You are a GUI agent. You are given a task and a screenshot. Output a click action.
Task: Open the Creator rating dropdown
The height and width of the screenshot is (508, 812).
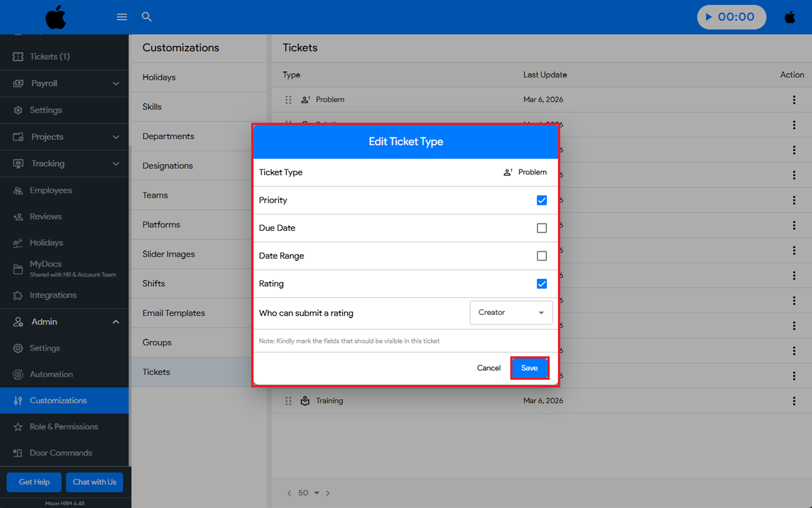[x=510, y=313]
